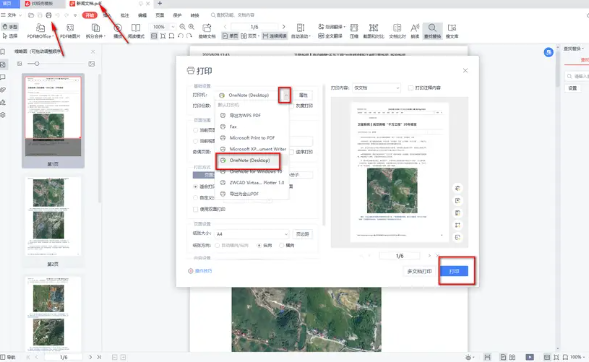The image size is (589, 362).
Task: Click the enlarge thumbnails icon in thumbnail panel
Action: point(92,64)
